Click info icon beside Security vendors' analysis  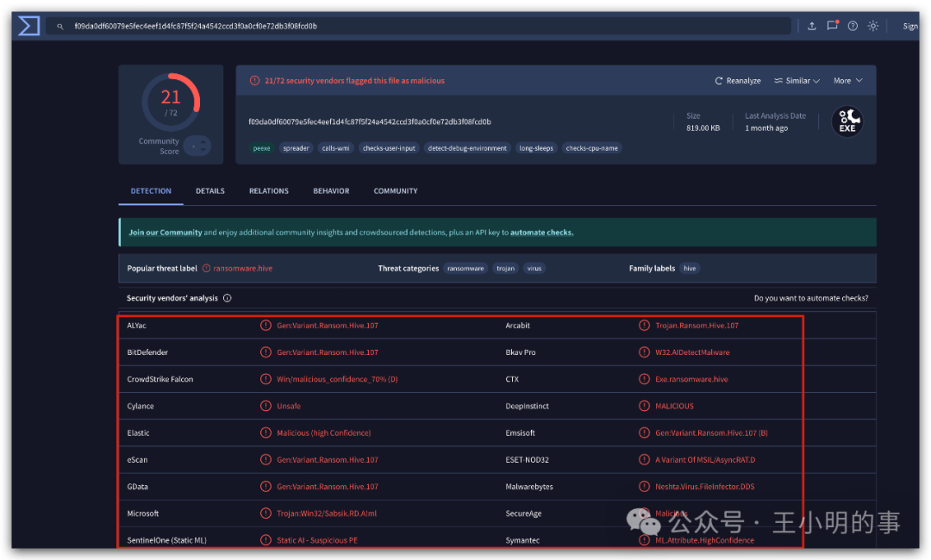pyautogui.click(x=228, y=298)
